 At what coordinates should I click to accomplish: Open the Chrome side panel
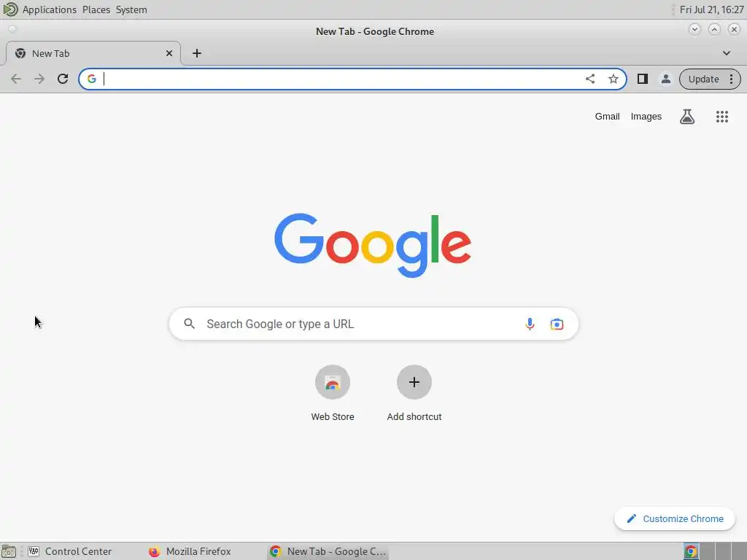[643, 79]
